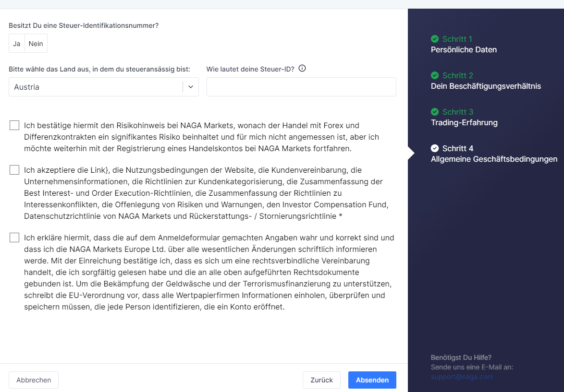
Task: Click the Zurück button
Action: [x=321, y=380]
